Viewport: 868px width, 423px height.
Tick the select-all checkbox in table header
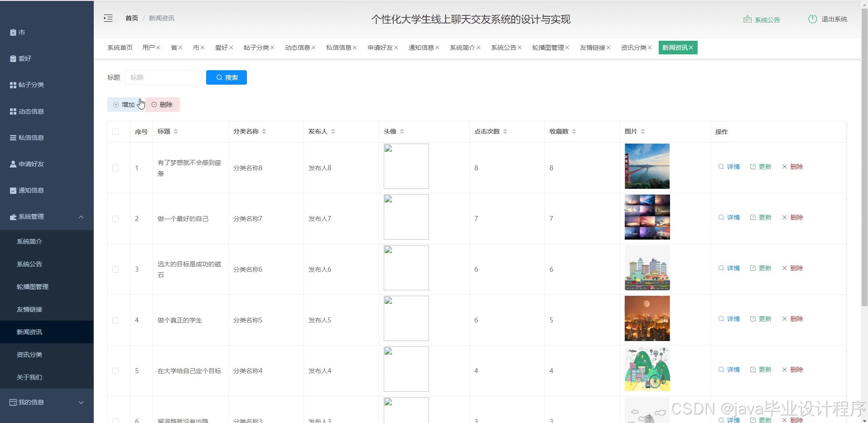[x=116, y=132]
